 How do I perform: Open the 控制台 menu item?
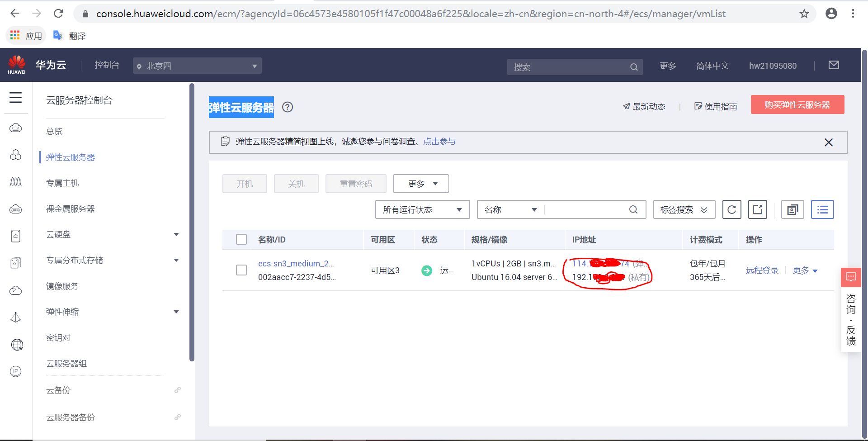(107, 65)
